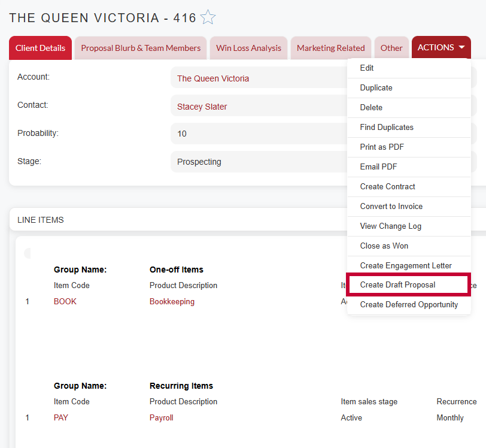Click the Recurrence column header

pos(457,401)
